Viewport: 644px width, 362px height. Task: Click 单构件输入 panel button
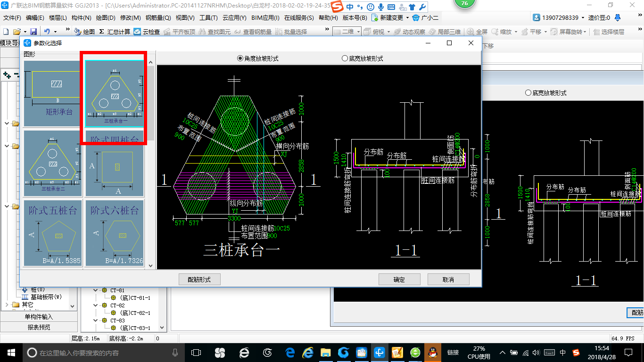pyautogui.click(x=39, y=317)
